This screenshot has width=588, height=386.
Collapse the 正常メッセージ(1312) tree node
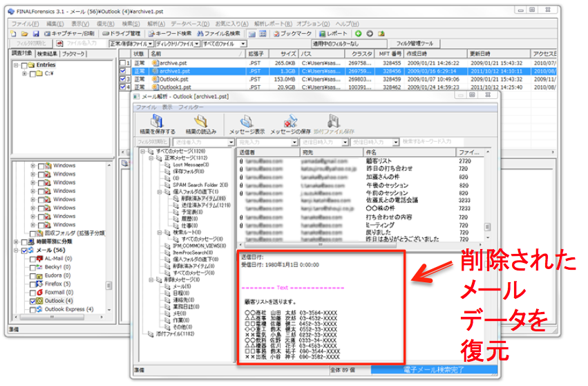(151, 158)
